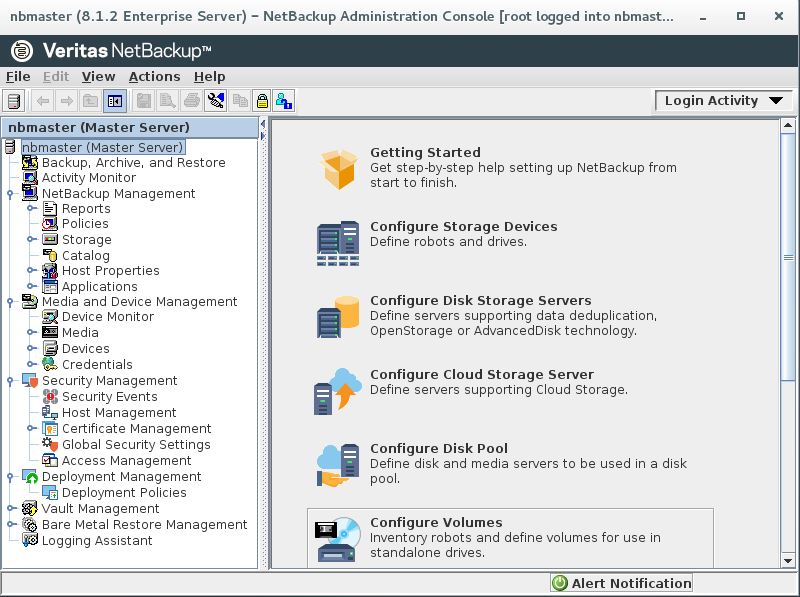Click the padlock toolbar icon
The height and width of the screenshot is (597, 800).
pyautogui.click(x=261, y=100)
